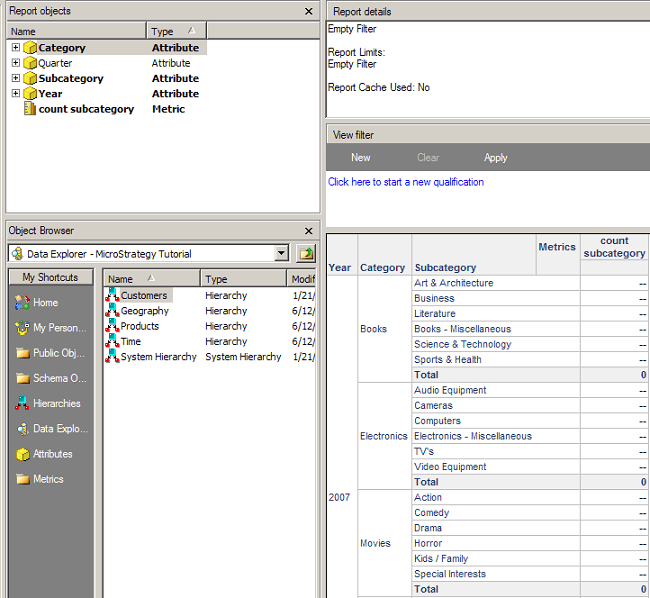Click the Home shortcut icon
Viewport: 650px width, 598px height.
22,303
